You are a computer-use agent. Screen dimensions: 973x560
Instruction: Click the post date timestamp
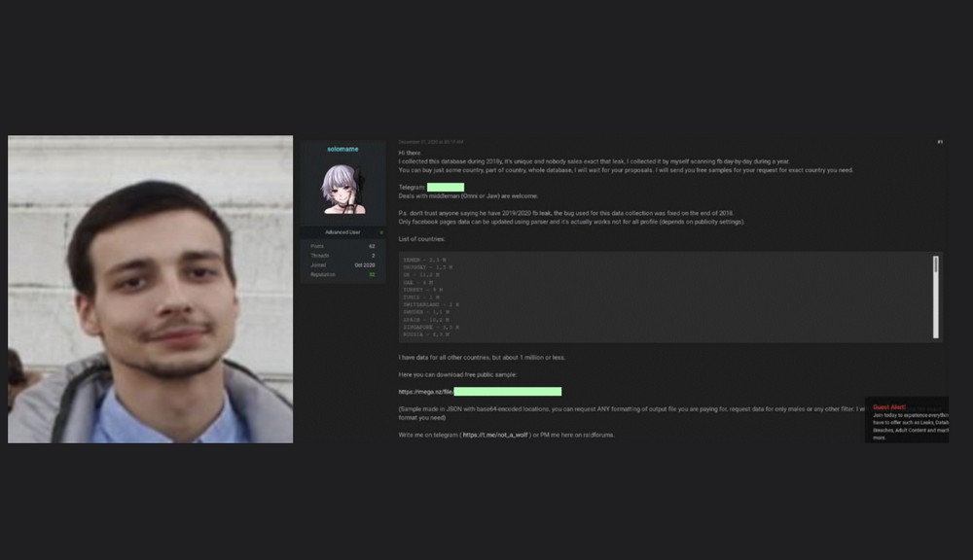(431, 142)
